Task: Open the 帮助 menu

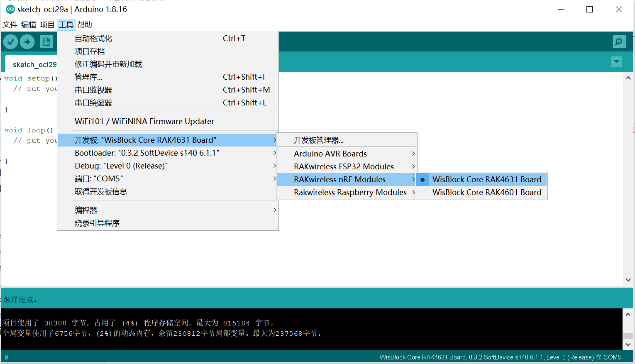Action: pos(85,24)
